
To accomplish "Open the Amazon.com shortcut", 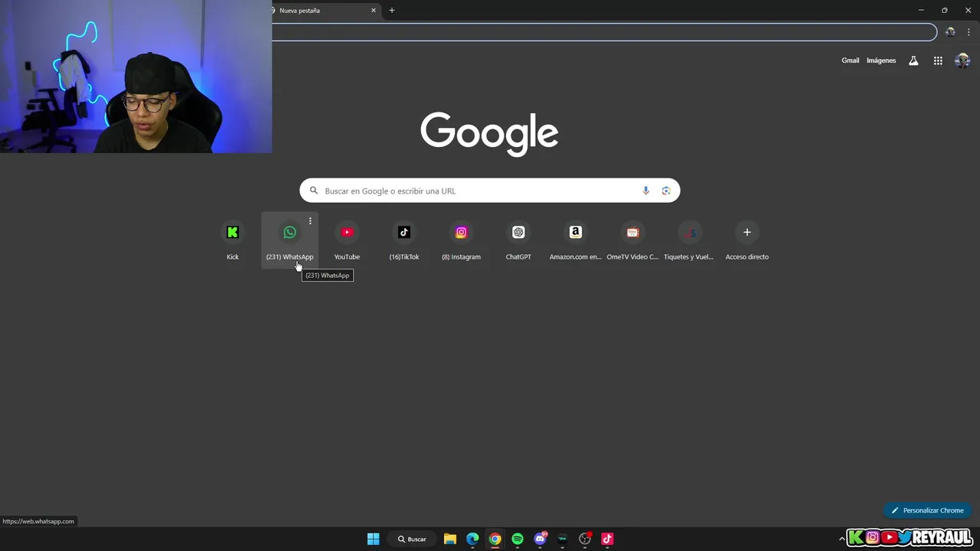I will click(576, 240).
